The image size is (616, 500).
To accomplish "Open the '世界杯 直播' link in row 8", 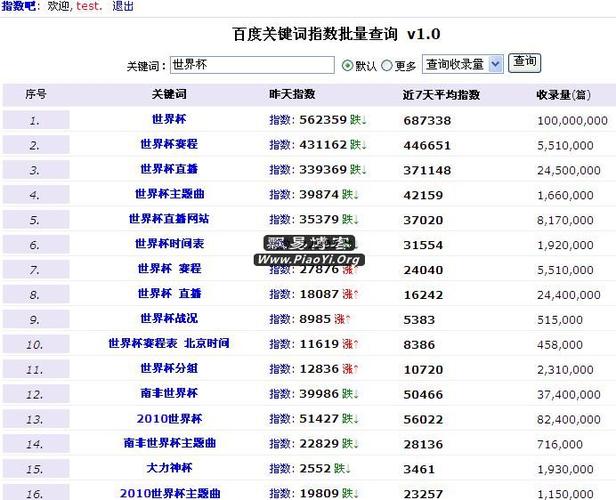I will [169, 293].
